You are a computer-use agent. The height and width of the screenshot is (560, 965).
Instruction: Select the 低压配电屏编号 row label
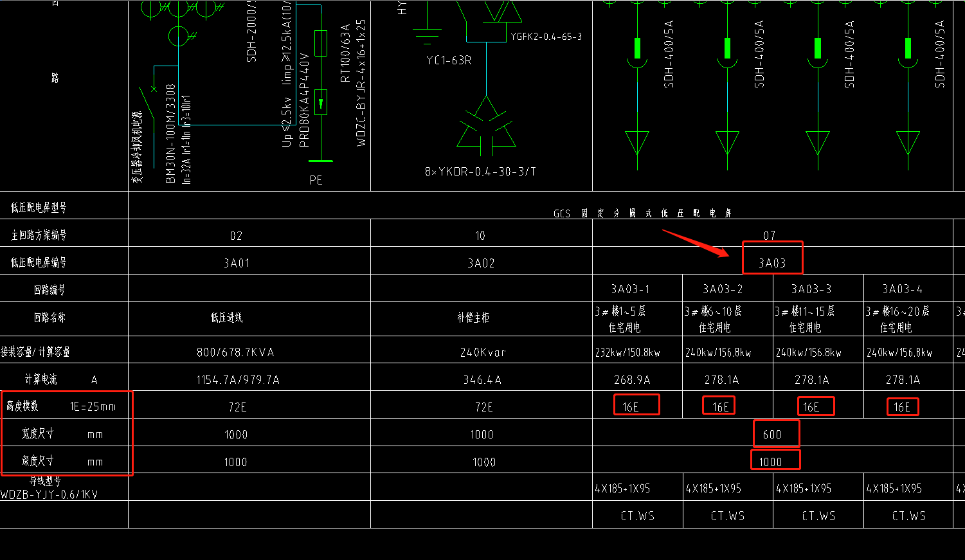pos(38,262)
